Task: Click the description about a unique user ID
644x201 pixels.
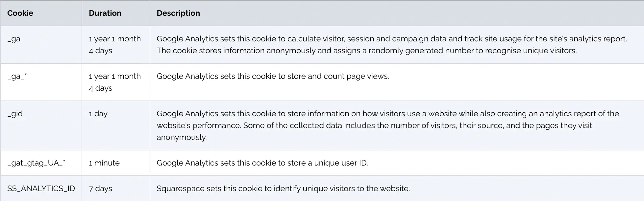Action: (x=262, y=163)
